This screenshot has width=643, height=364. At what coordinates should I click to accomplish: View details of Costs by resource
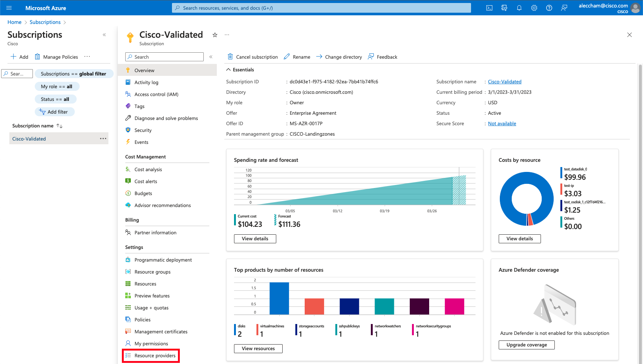pos(520,239)
